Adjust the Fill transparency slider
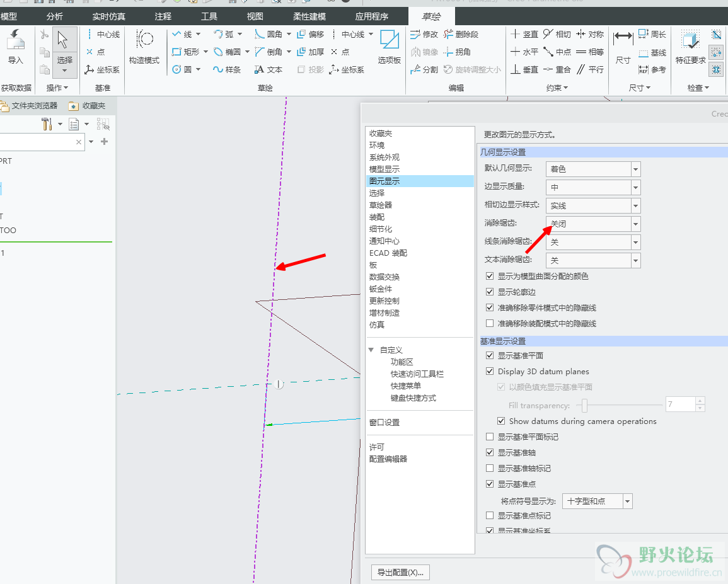Screen dimensions: 728x584 tap(584, 405)
